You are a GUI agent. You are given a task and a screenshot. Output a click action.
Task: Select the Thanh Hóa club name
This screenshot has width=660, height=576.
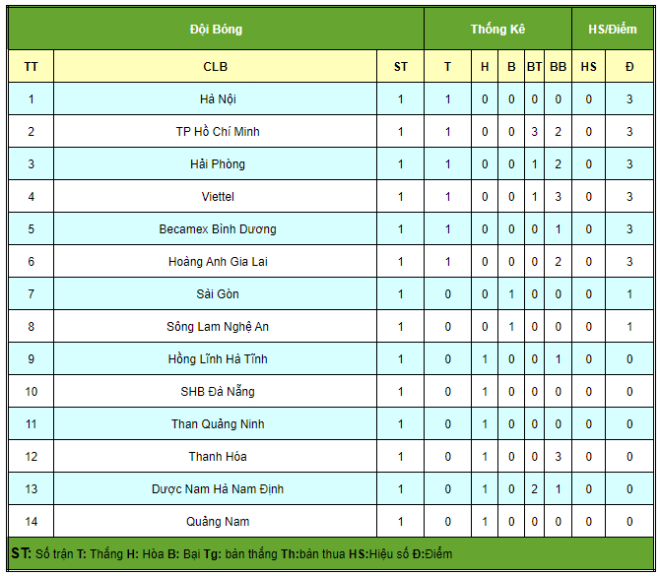[x=217, y=456]
